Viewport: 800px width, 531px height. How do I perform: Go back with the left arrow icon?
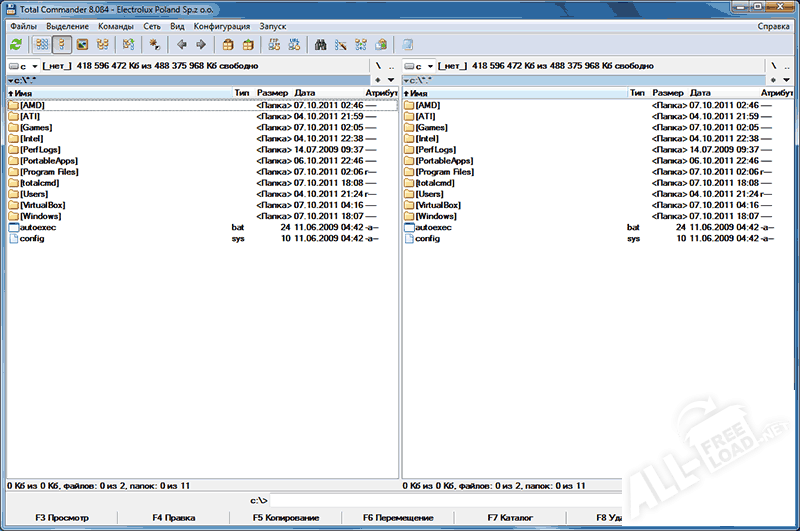(181, 44)
